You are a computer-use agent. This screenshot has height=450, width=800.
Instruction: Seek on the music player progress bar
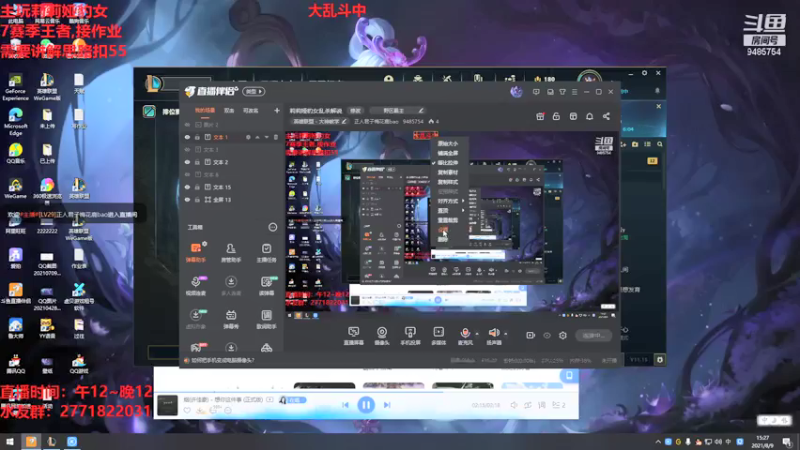click(366, 392)
